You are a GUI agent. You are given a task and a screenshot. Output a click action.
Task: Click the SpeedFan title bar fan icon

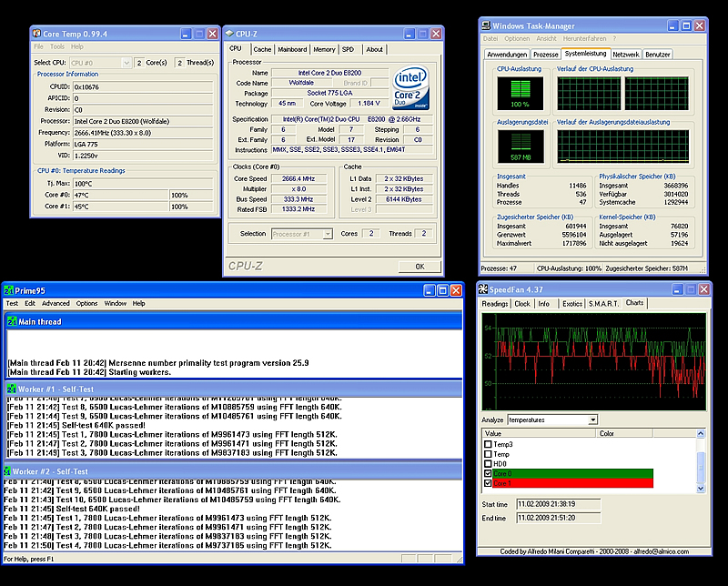click(483, 289)
